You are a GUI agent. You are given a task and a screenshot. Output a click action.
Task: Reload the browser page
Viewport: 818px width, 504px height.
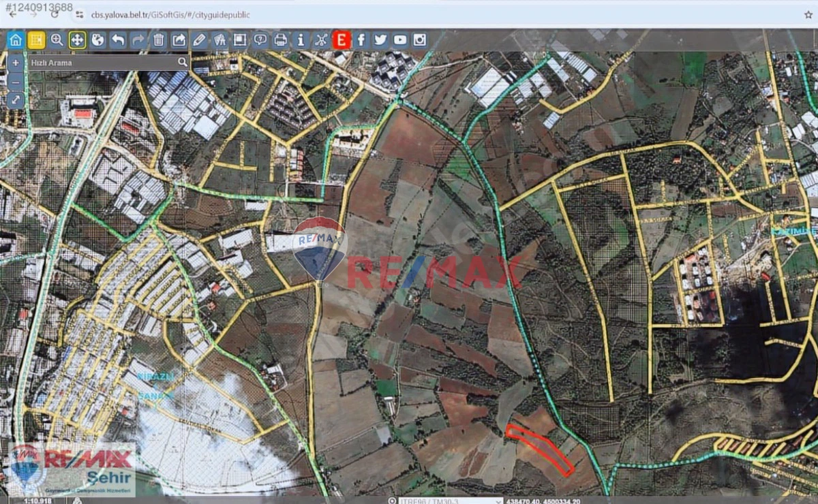55,14
